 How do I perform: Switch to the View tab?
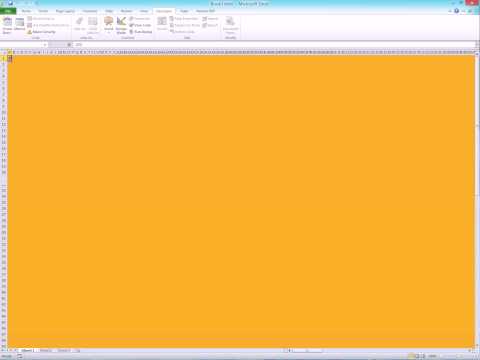tap(144, 11)
